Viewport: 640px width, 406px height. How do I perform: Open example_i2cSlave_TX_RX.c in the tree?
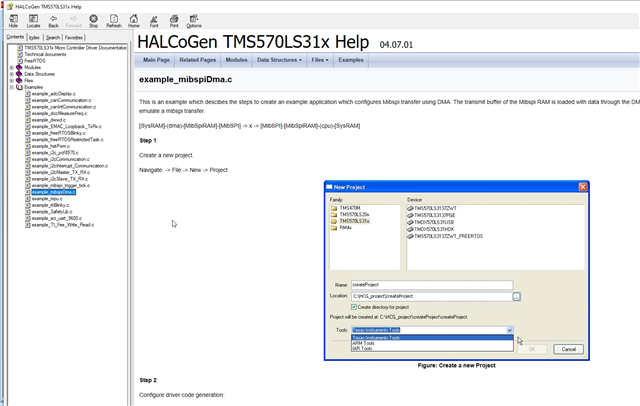(x=60, y=179)
